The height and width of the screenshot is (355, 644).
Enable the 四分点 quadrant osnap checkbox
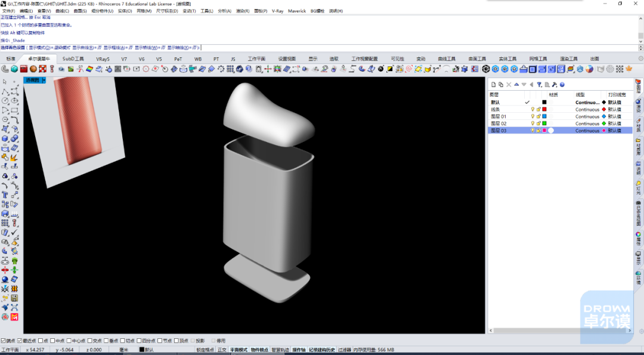coord(139,341)
